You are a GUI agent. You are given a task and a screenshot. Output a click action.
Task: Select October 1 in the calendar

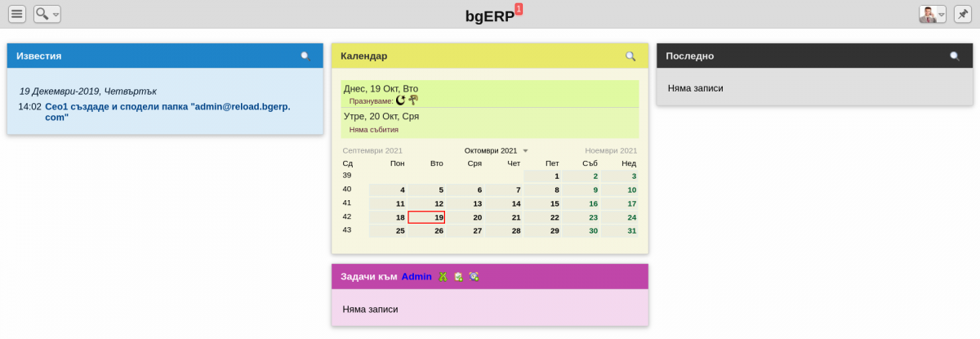click(542, 176)
